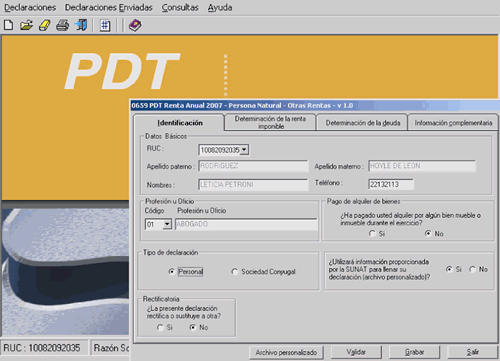Switch to Determinación de la deuda tab

click(x=362, y=123)
